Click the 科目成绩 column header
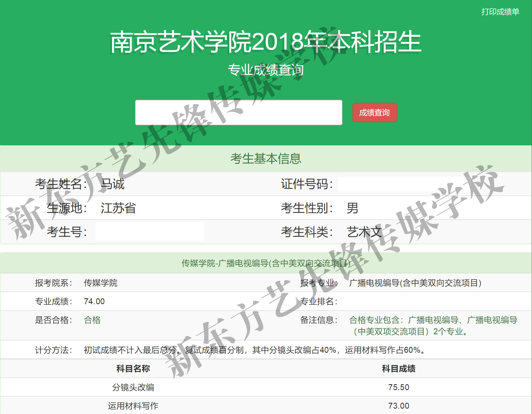Screen dimensions: 532x414 point(399,368)
